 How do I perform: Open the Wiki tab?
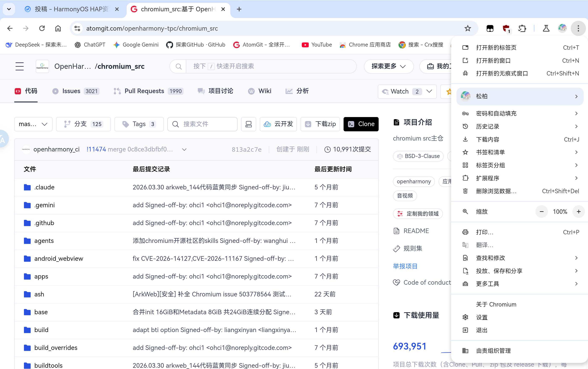click(x=260, y=91)
